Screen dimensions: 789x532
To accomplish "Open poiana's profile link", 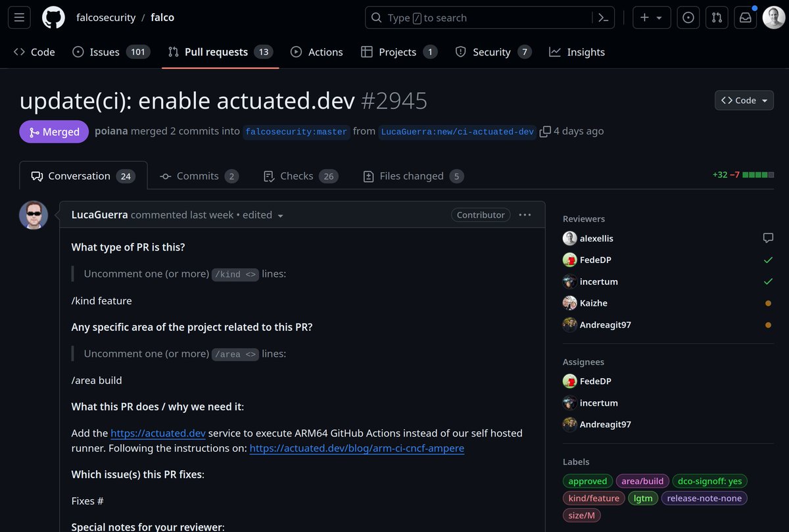I will click(111, 131).
